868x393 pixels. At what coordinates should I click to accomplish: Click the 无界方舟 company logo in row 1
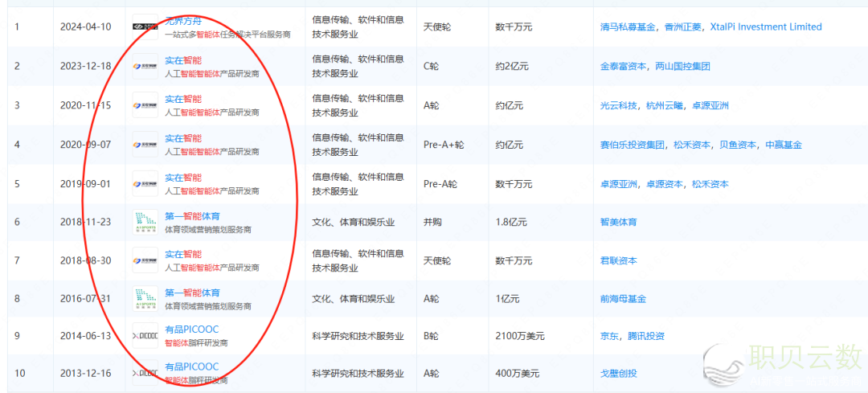[x=145, y=27]
